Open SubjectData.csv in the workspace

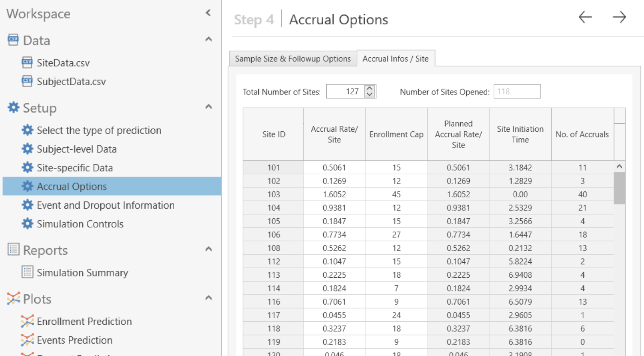click(x=71, y=82)
